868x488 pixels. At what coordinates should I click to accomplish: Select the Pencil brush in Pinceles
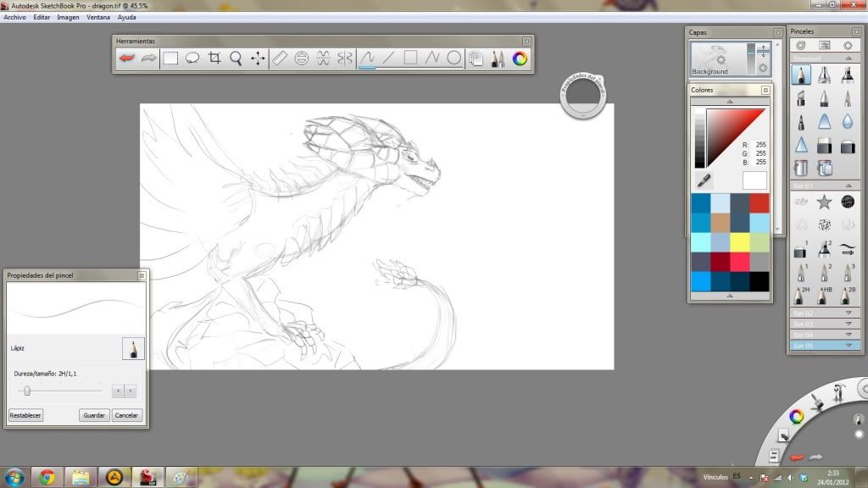[x=801, y=75]
